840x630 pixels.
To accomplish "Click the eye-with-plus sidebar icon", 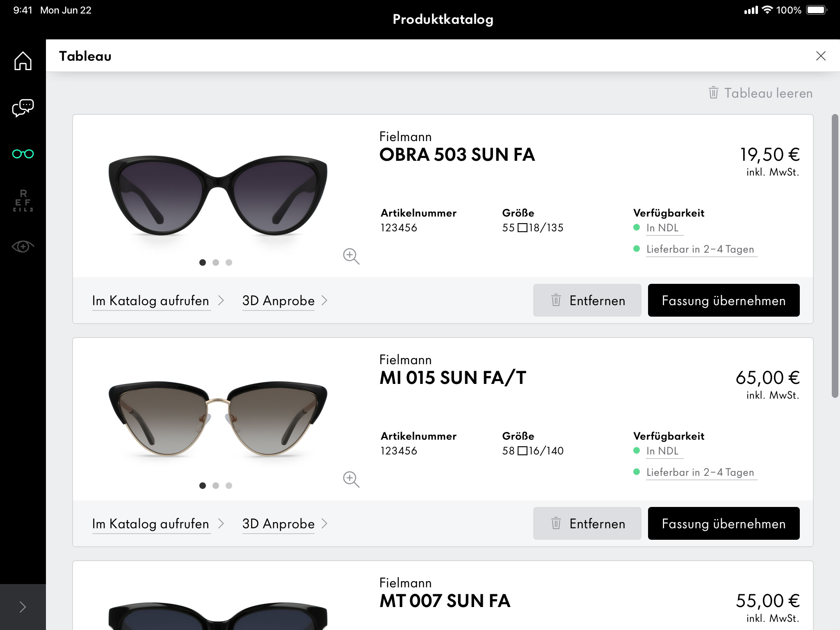I will coord(23,246).
